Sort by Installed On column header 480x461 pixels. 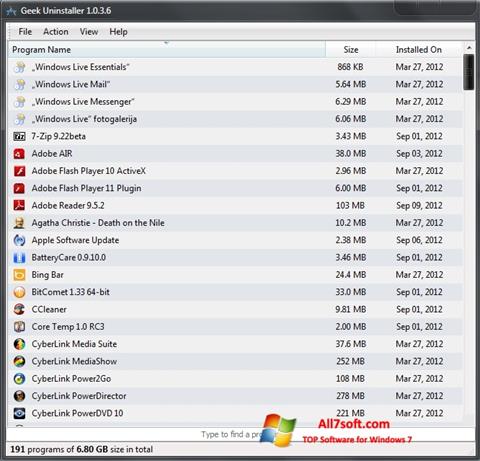point(419,50)
